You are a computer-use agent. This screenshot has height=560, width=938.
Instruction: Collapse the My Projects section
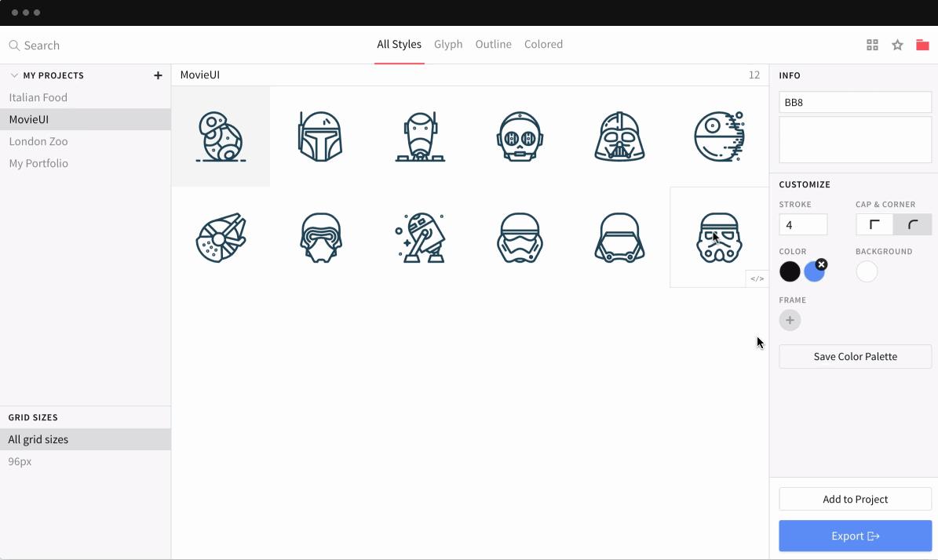pyautogui.click(x=14, y=75)
